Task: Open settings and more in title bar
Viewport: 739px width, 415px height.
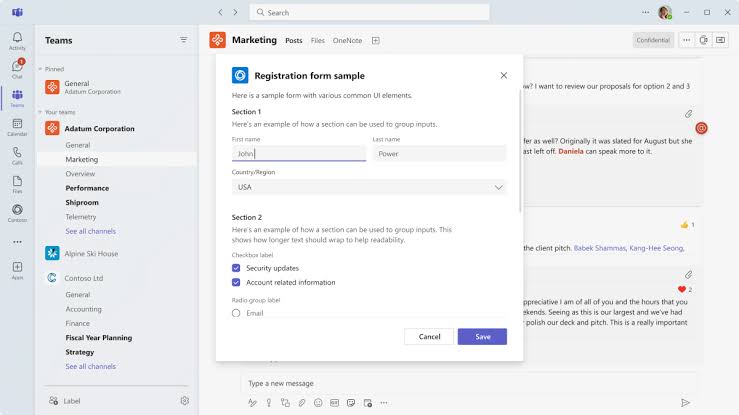Action: point(645,12)
